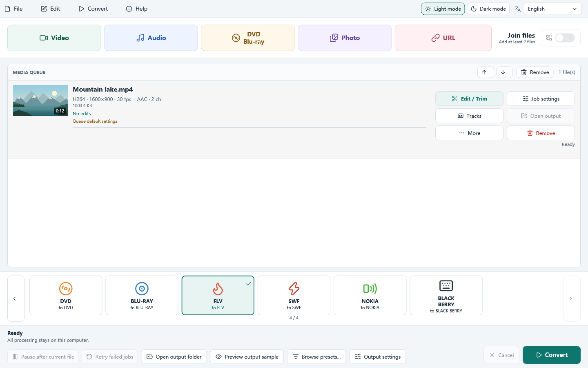This screenshot has width=588, height=368.
Task: Click the Queue default settings text
Action: pos(95,121)
